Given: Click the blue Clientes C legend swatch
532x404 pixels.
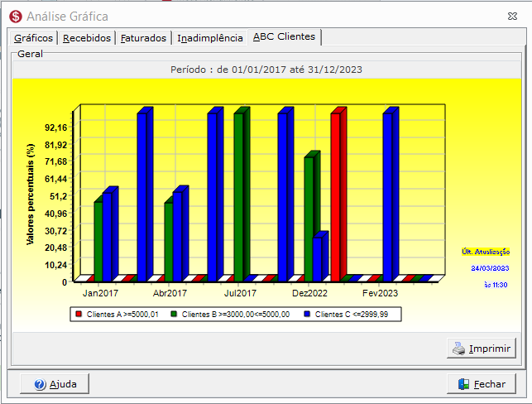Looking at the screenshot, I should tap(307, 314).
